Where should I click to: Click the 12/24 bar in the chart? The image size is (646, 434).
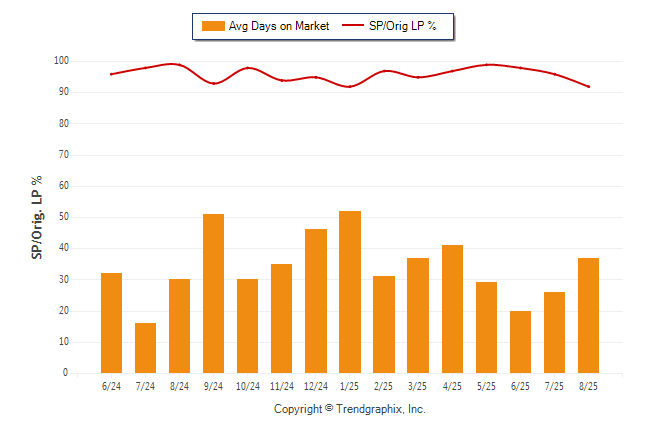point(316,301)
